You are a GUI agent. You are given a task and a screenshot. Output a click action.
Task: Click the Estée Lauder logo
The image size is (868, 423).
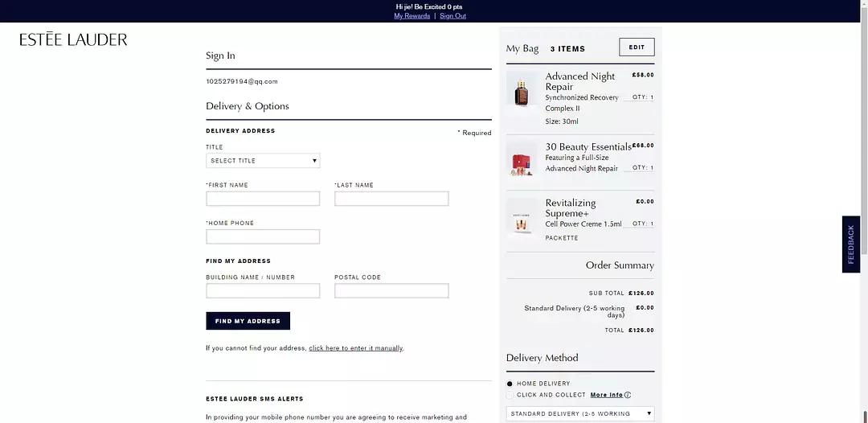click(x=73, y=39)
